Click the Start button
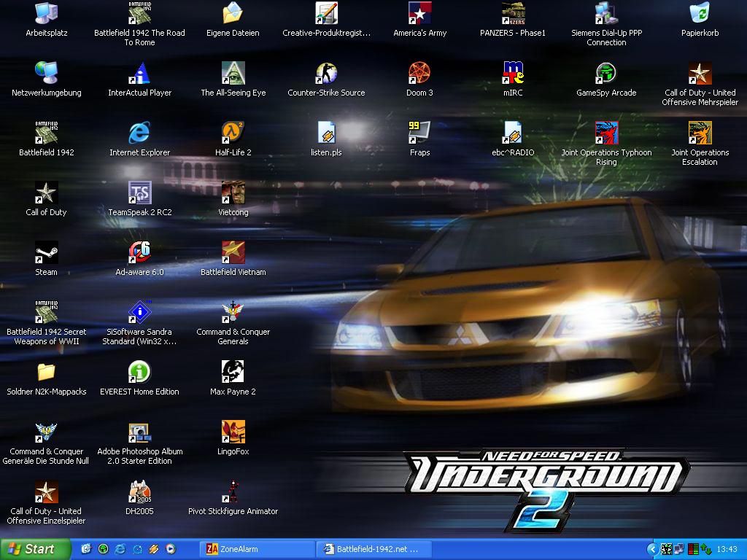 pos(35,549)
